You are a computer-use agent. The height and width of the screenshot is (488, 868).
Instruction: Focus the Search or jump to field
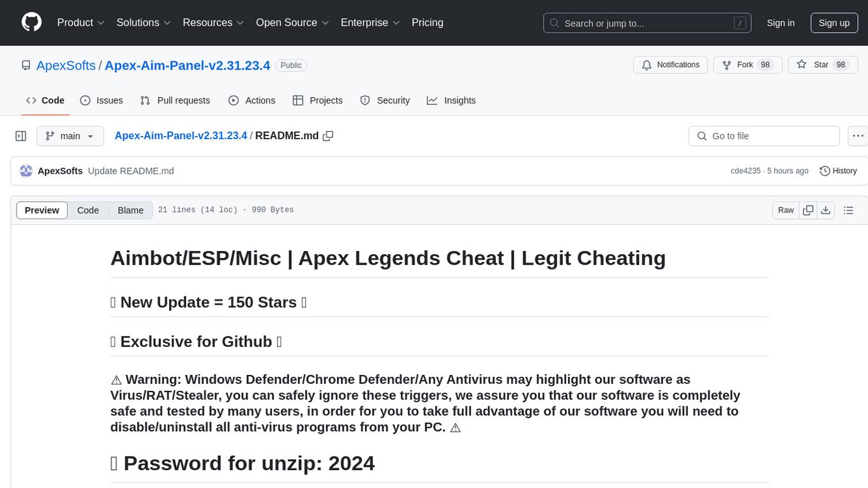(647, 23)
